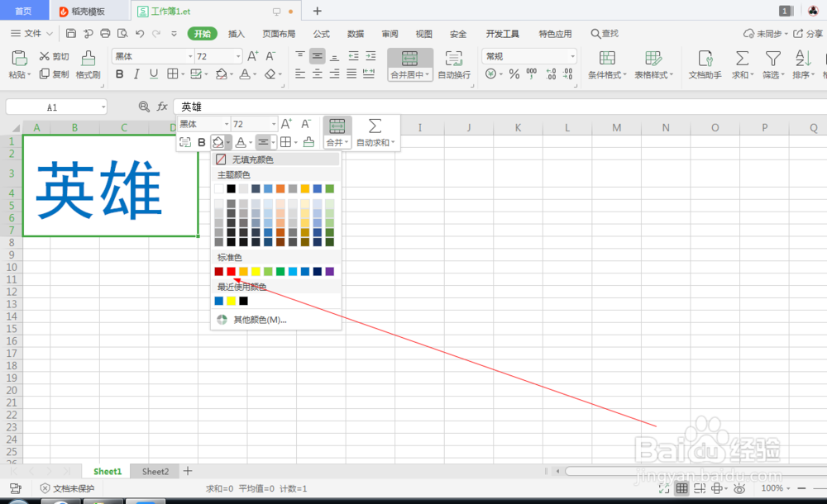Click Merge (合并) in mini toolbar
This screenshot has height=504, width=827.
coord(337,133)
